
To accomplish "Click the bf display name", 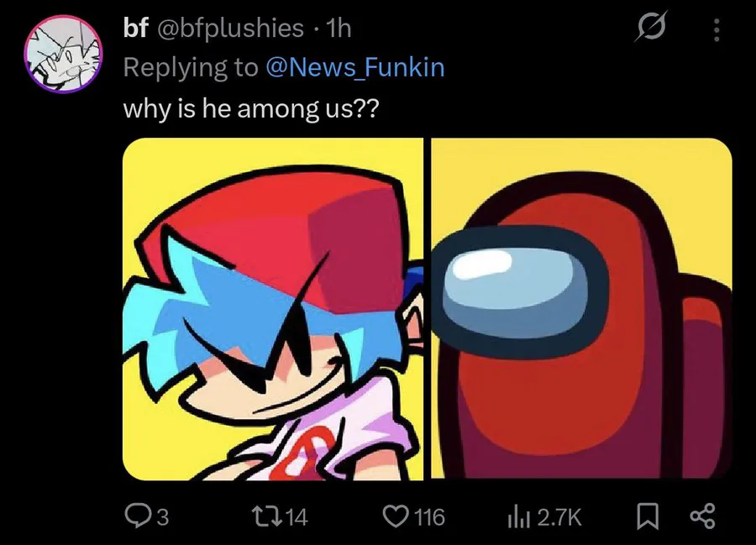I will coord(135,29).
